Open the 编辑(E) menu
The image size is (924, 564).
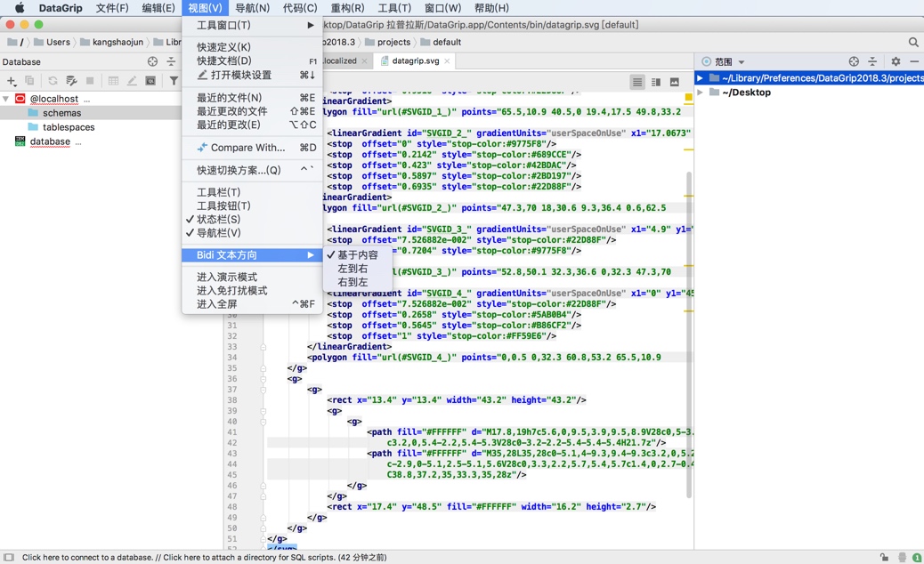point(158,8)
